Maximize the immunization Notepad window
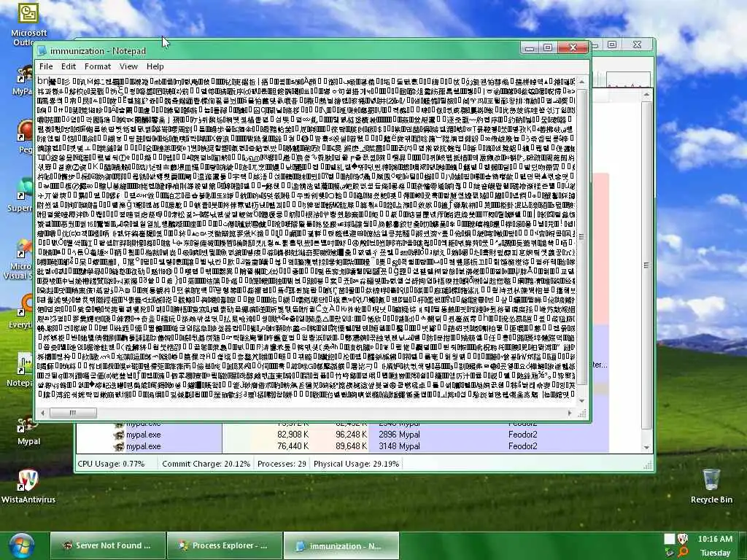This screenshot has height=560, width=747. [x=547, y=47]
